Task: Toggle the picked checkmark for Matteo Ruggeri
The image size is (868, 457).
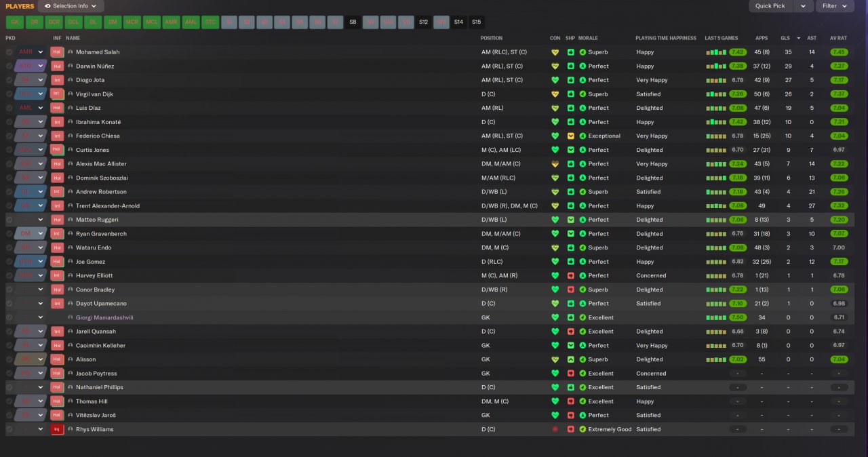Action: tap(9, 220)
